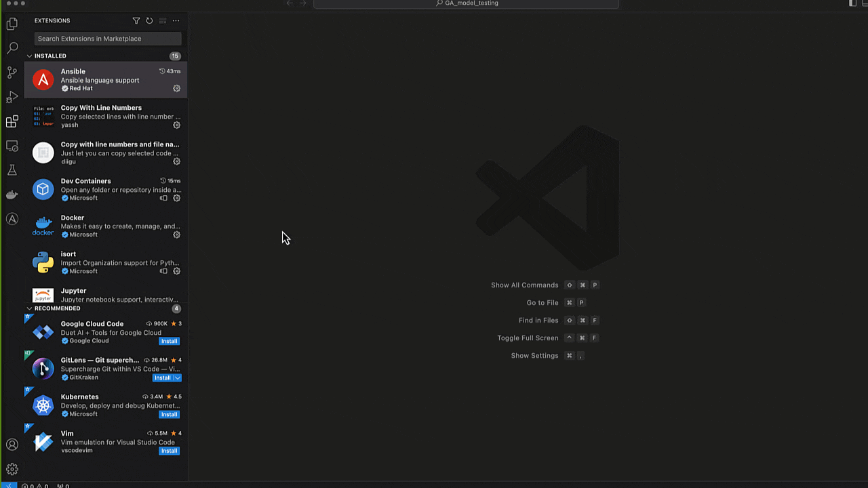This screenshot has width=868, height=488.
Task: Click remote indicator icon next to Dev Containers gear
Action: click(163, 198)
